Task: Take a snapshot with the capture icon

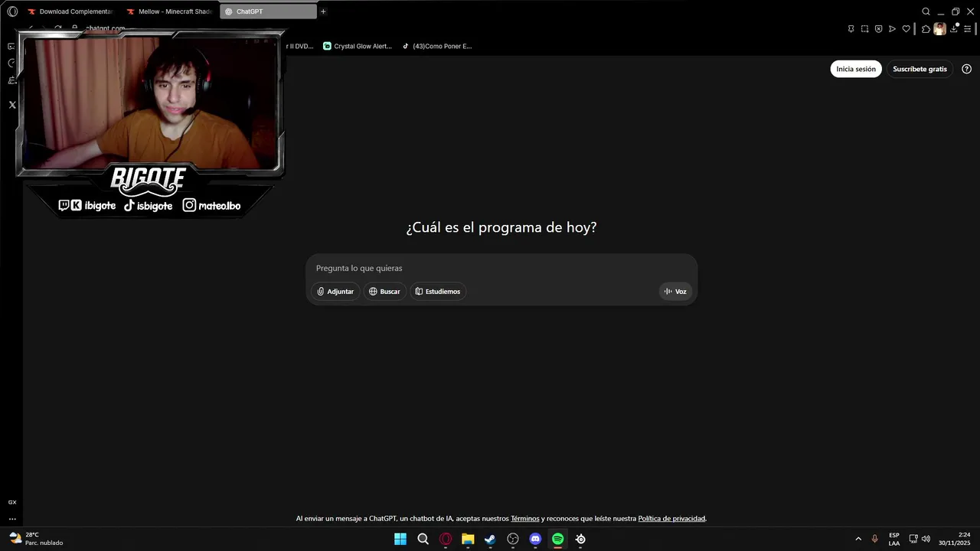Action: pos(864,29)
